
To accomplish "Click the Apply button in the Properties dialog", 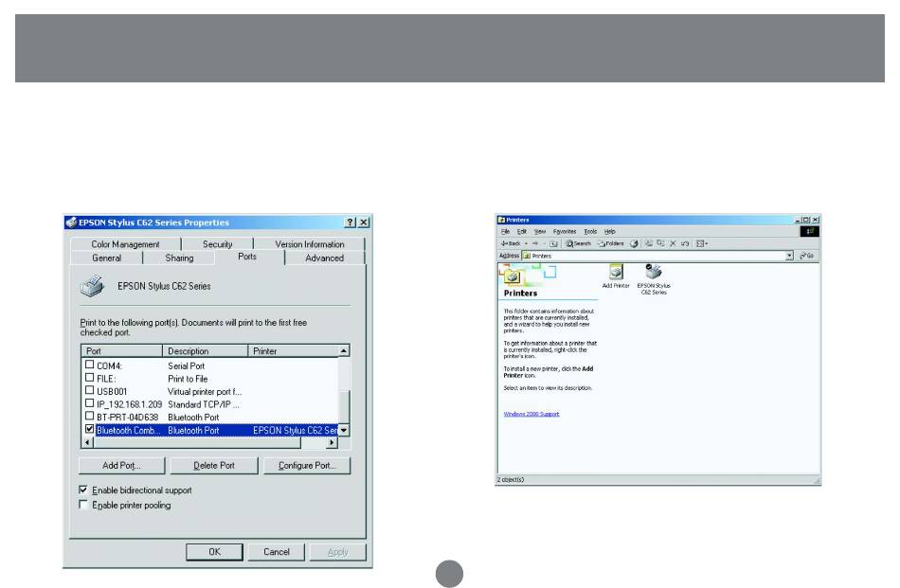I will pos(338,552).
